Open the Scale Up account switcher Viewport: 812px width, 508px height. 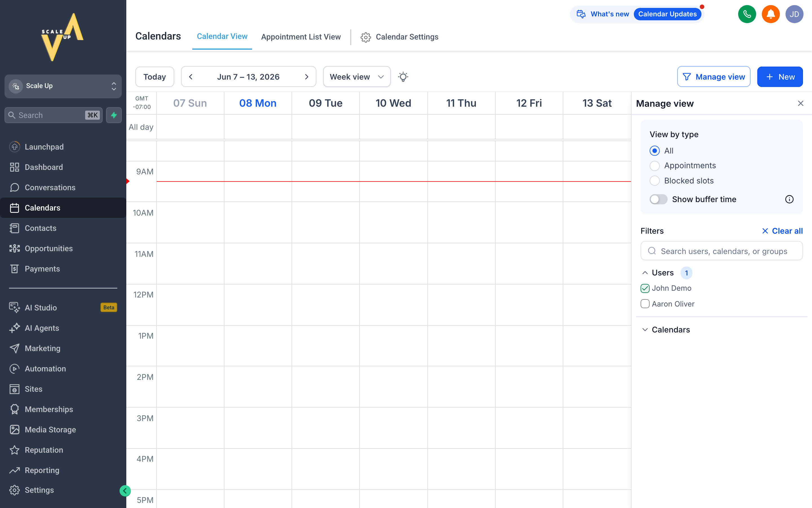point(63,86)
